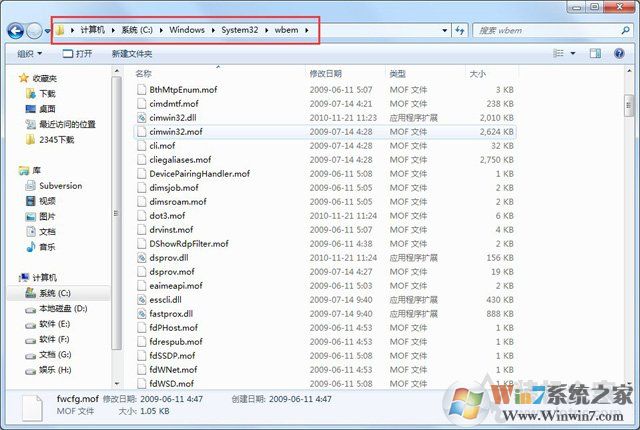
Task: Click the 修改日期 value in details pane
Action: [x=171, y=399]
